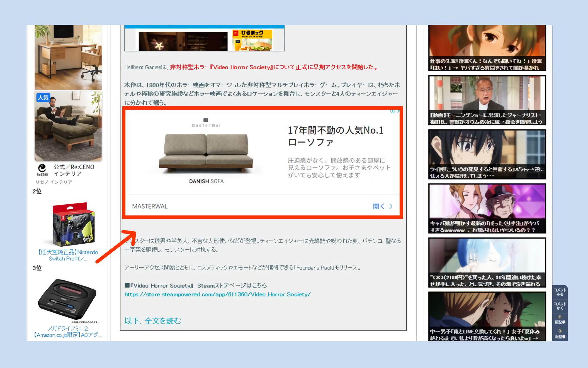Click the dark game screenshot banner image

tap(183, 41)
